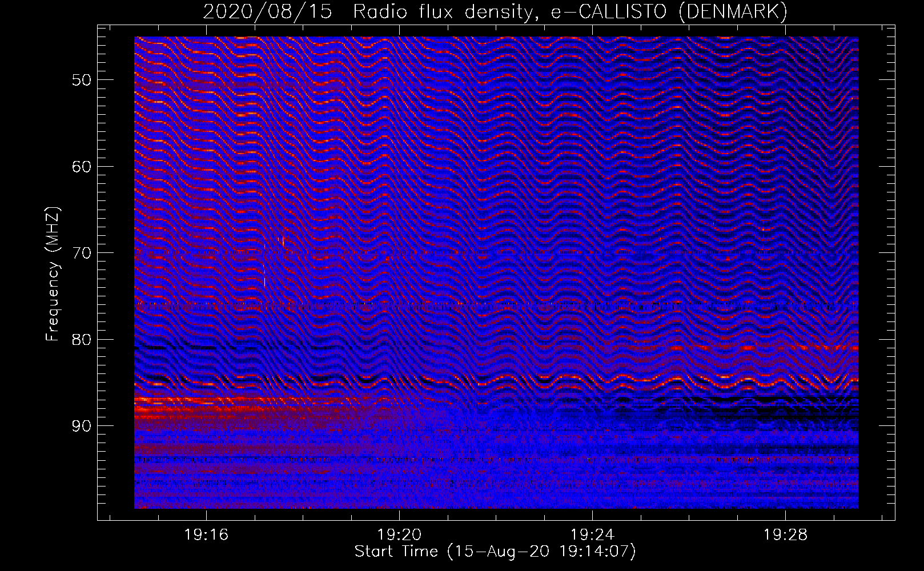924x571 pixels.
Task: Click the plot title '2020/08/15 Radio flux density'
Action: (x=369, y=12)
